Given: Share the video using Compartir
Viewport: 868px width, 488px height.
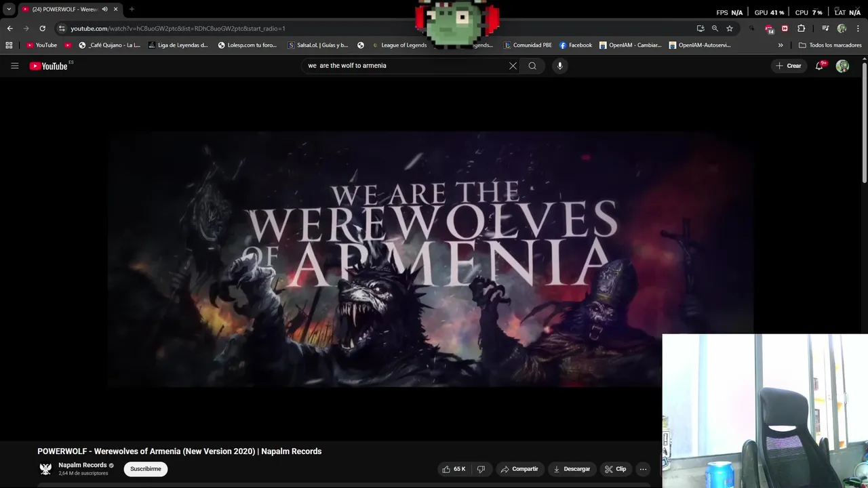Looking at the screenshot, I should point(519,469).
